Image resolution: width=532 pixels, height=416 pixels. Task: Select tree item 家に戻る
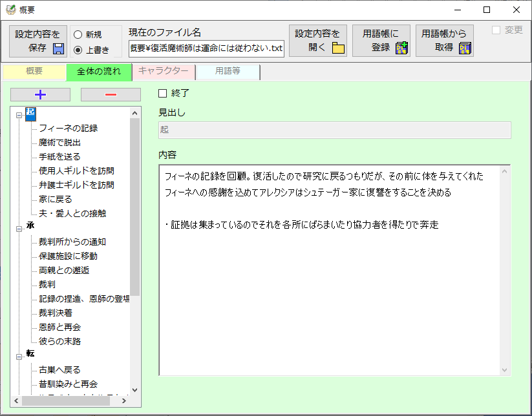click(56, 200)
